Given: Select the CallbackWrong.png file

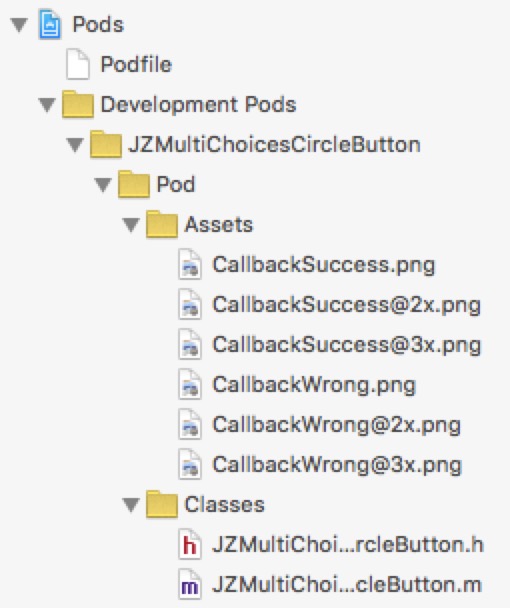Looking at the screenshot, I should point(314,385).
